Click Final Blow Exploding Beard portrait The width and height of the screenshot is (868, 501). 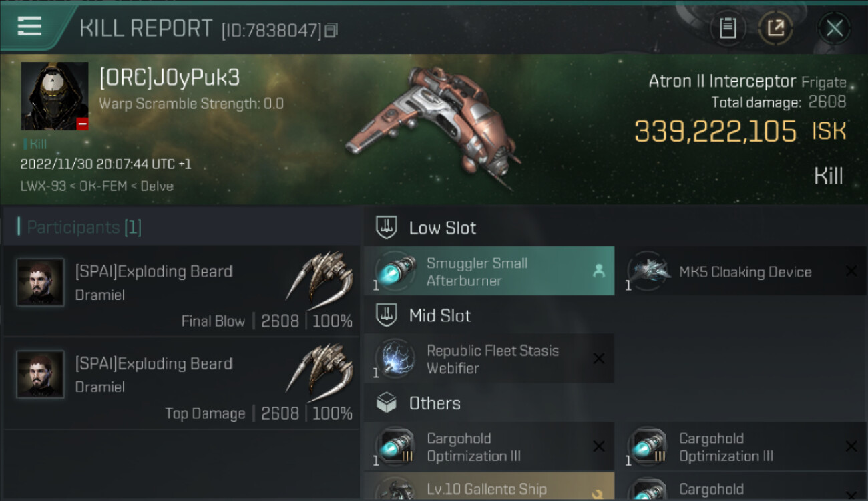click(41, 282)
